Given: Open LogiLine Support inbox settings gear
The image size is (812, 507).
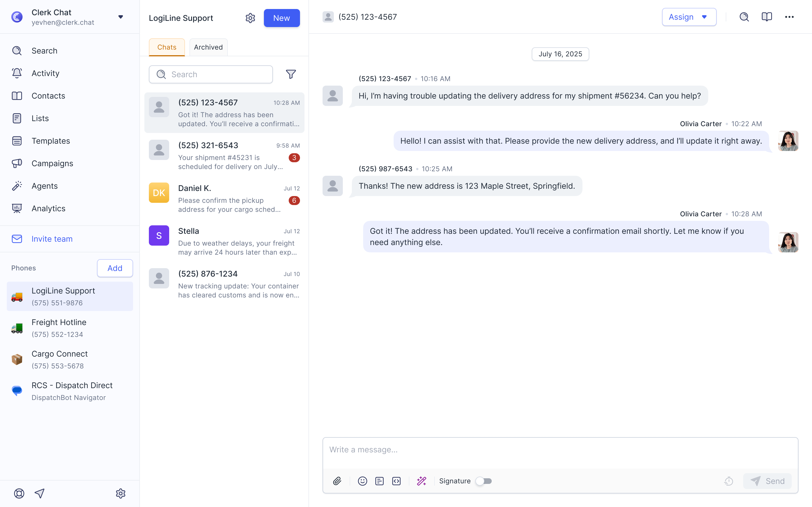Looking at the screenshot, I should [250, 18].
